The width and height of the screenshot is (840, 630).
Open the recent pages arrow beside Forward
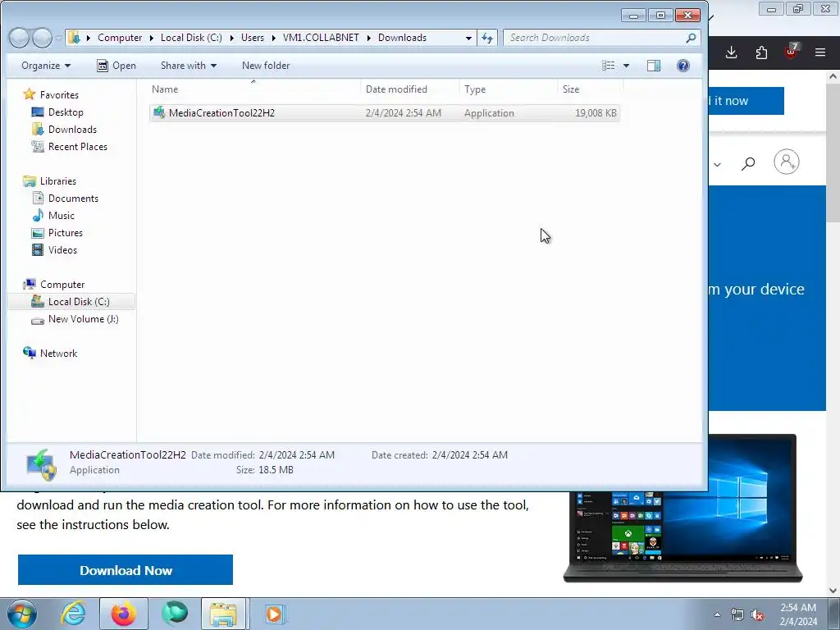(58, 38)
